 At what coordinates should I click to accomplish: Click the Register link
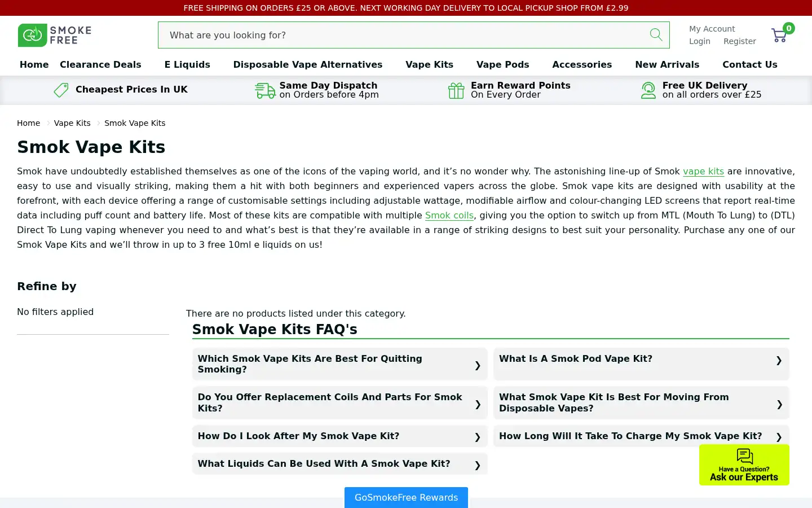pos(740,41)
